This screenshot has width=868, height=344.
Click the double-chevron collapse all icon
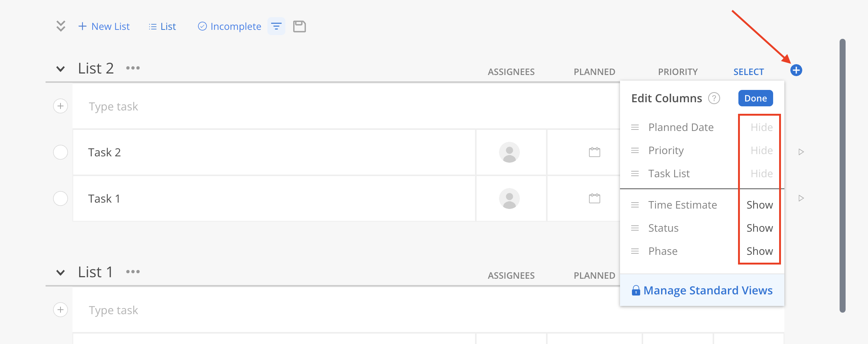tap(61, 26)
